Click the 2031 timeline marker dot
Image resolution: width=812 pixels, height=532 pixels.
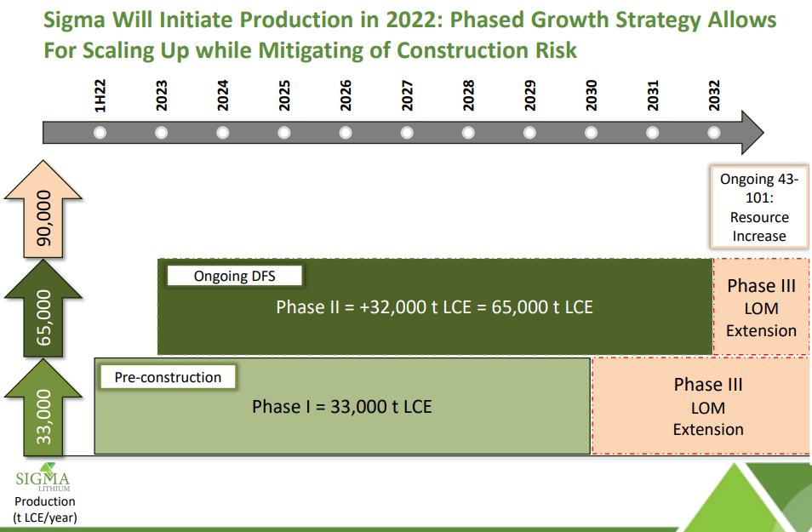653,133
